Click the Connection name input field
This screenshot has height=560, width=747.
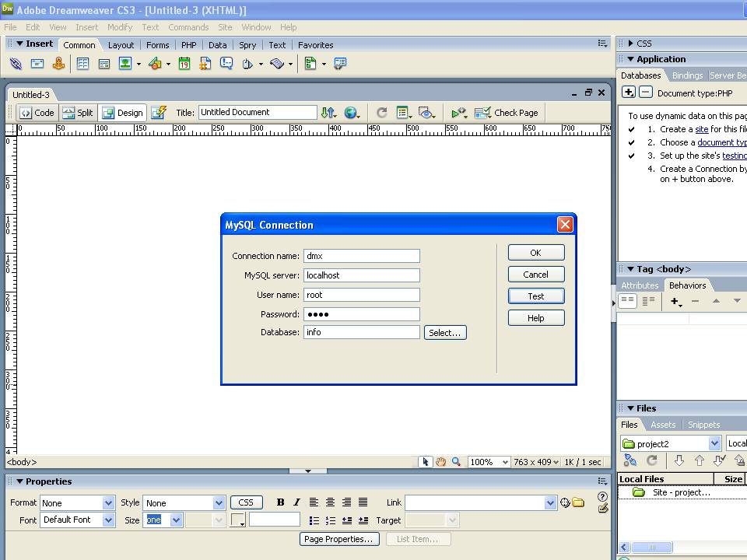coord(362,256)
